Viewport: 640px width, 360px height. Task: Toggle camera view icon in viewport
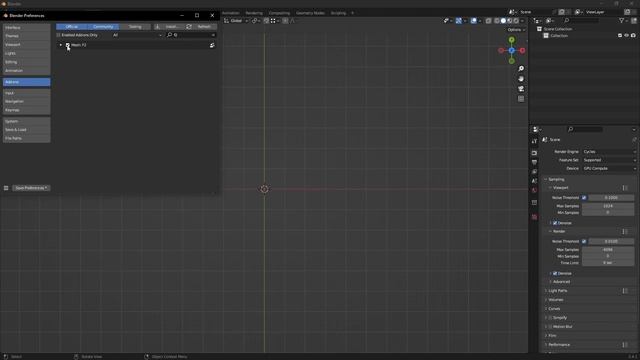[x=521, y=89]
